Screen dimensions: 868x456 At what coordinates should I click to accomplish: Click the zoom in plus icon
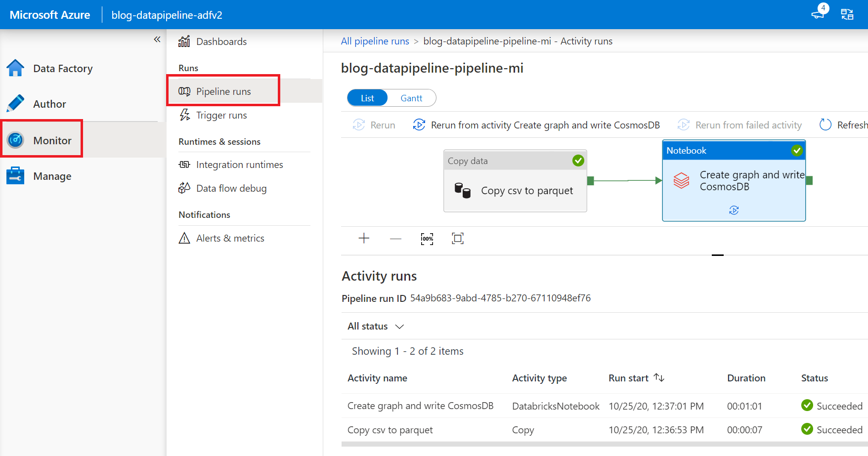point(364,239)
